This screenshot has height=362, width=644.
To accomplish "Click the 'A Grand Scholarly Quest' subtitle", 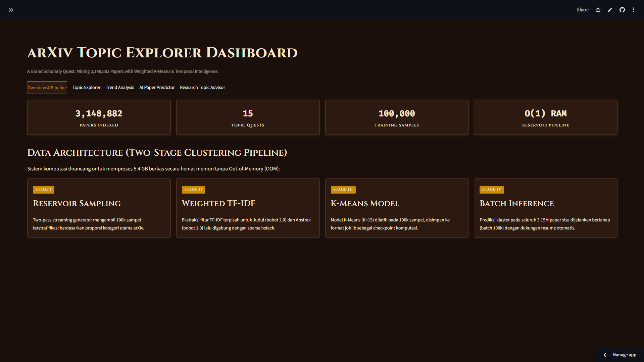I will coord(123,71).
